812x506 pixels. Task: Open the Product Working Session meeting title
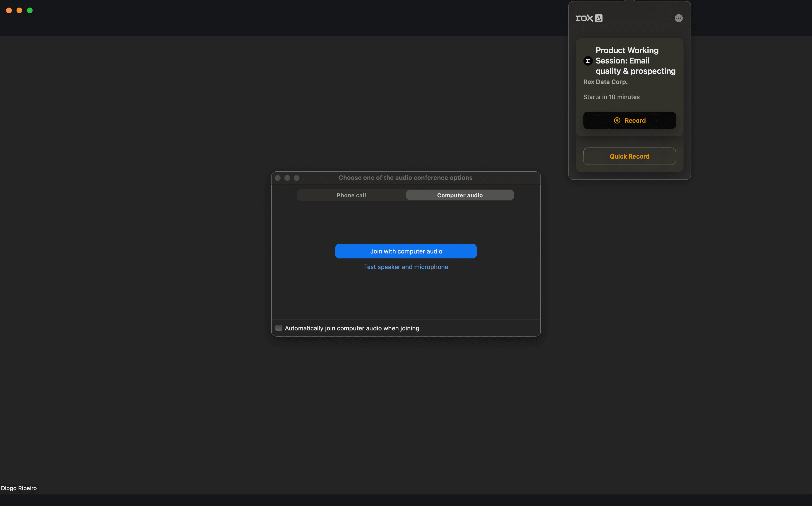(635, 61)
